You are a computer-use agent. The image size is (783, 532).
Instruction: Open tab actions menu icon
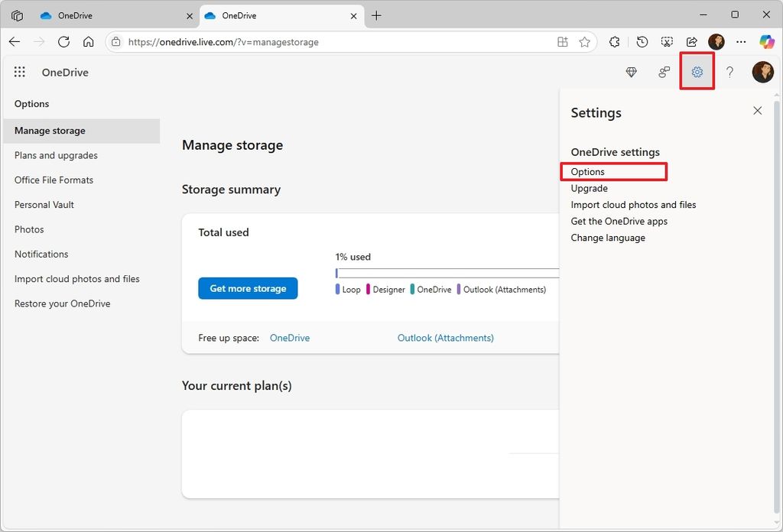coord(17,15)
